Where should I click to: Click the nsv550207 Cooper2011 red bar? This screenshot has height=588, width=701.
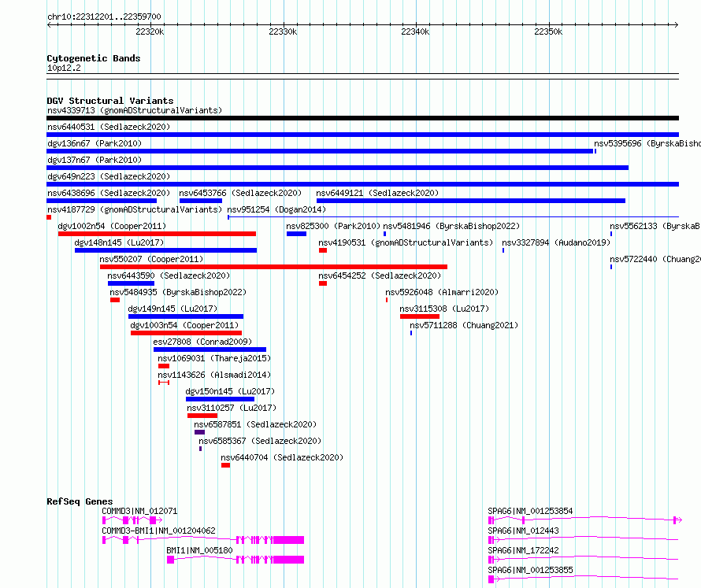tap(273, 267)
